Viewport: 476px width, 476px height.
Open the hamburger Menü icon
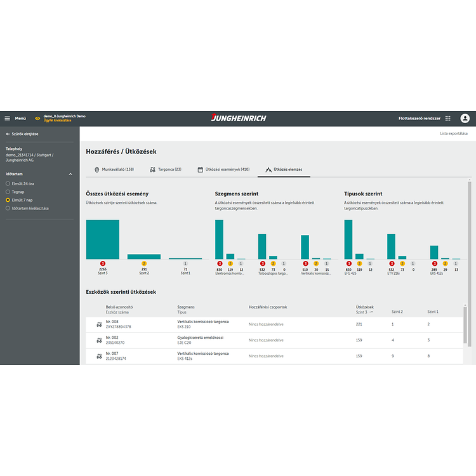8,118
